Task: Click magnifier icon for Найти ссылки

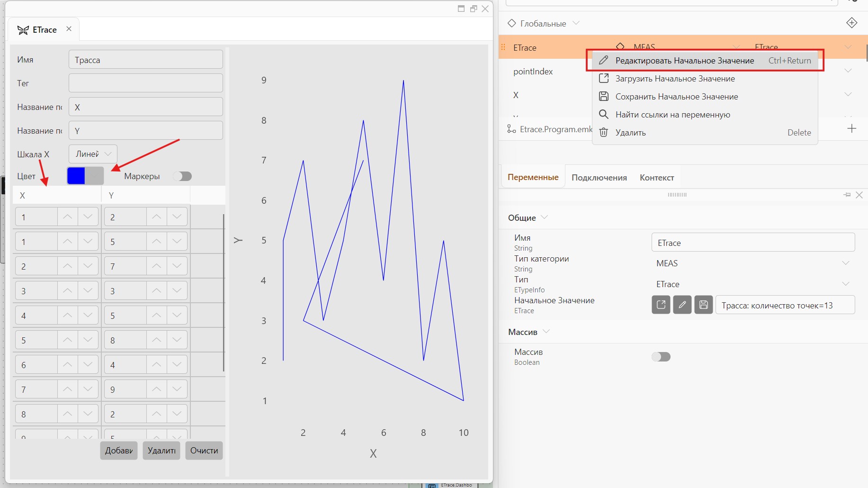Action: pos(604,114)
